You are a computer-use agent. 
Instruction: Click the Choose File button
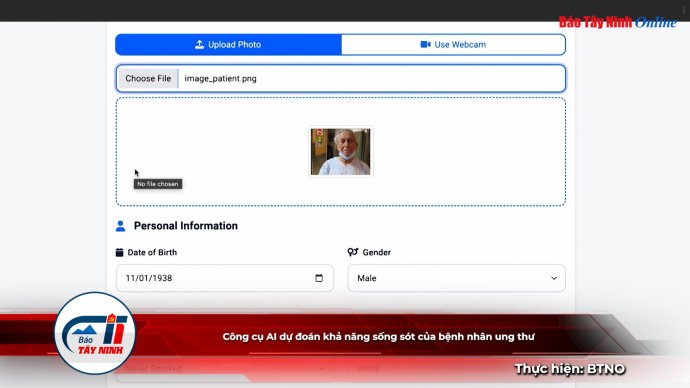[x=148, y=78]
